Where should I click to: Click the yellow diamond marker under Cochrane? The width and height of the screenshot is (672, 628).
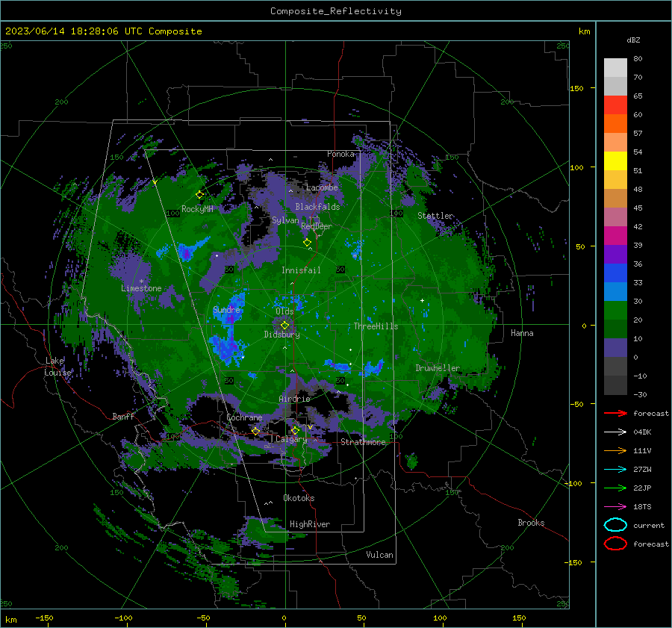(x=256, y=431)
